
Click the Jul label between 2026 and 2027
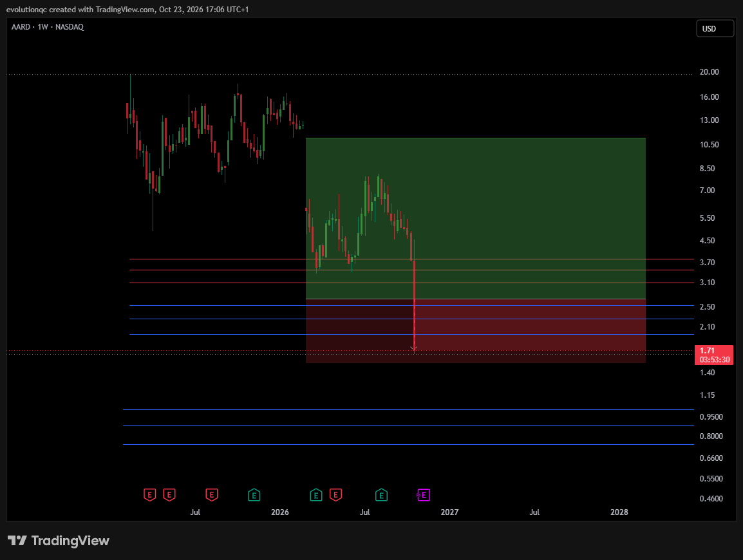(365, 512)
